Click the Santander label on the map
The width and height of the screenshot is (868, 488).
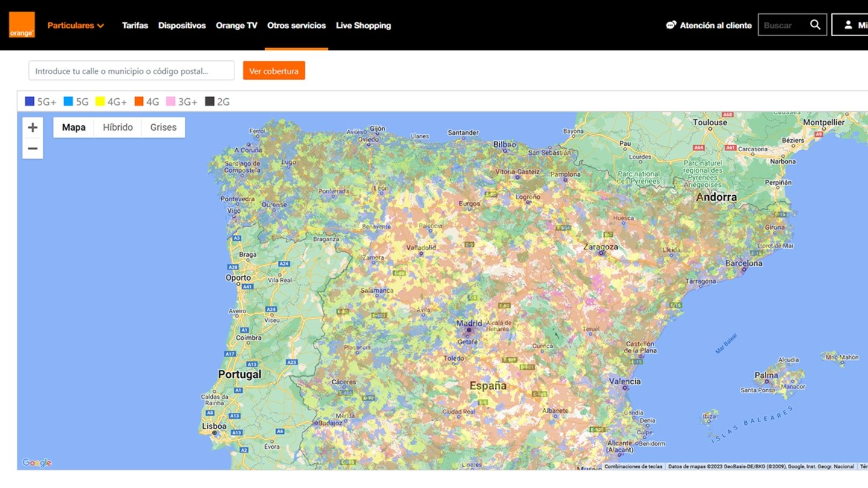pos(463,133)
